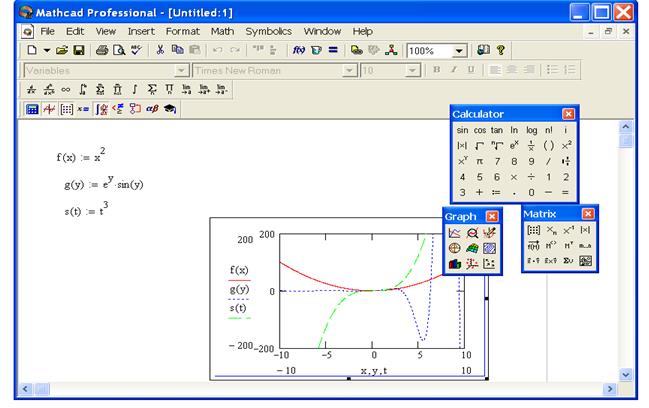Click the Determinant |x| icon in the Matrix palette
649x408 pixels.
(x=585, y=230)
